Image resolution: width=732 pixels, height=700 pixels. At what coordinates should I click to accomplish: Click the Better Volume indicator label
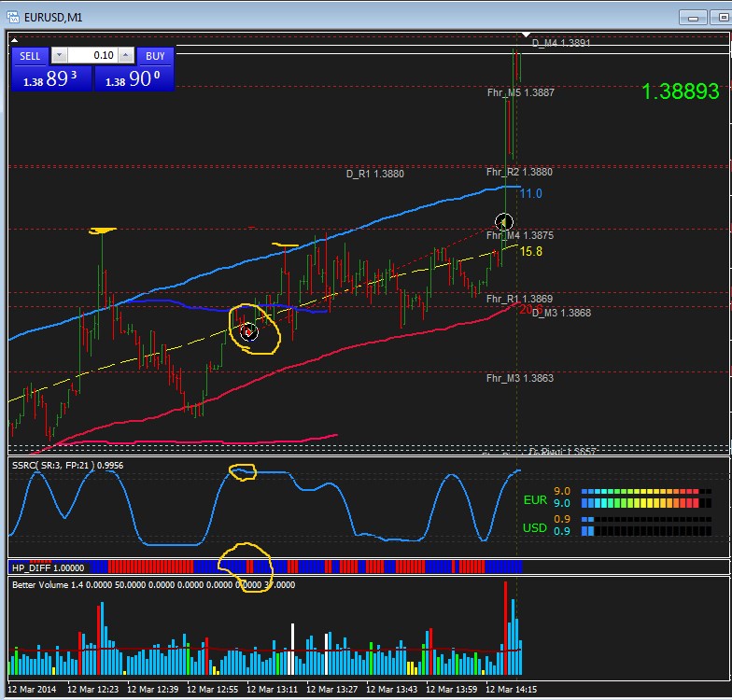[153, 584]
